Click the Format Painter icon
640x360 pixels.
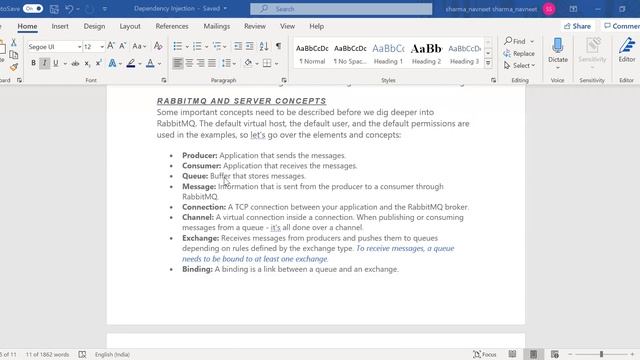coord(13,67)
